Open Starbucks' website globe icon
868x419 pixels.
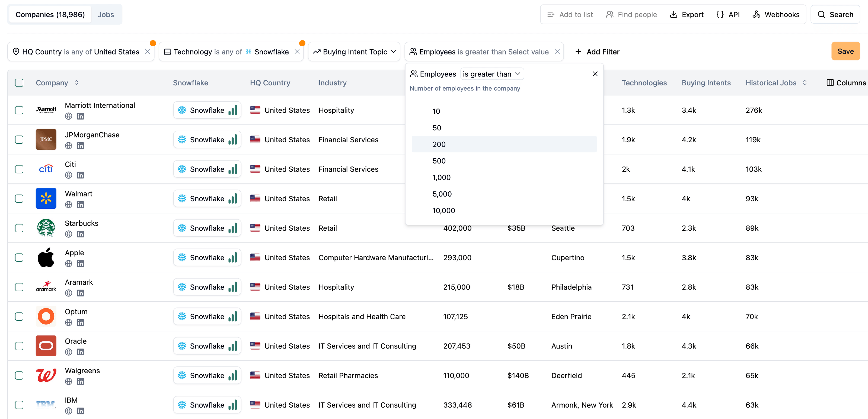tap(68, 234)
